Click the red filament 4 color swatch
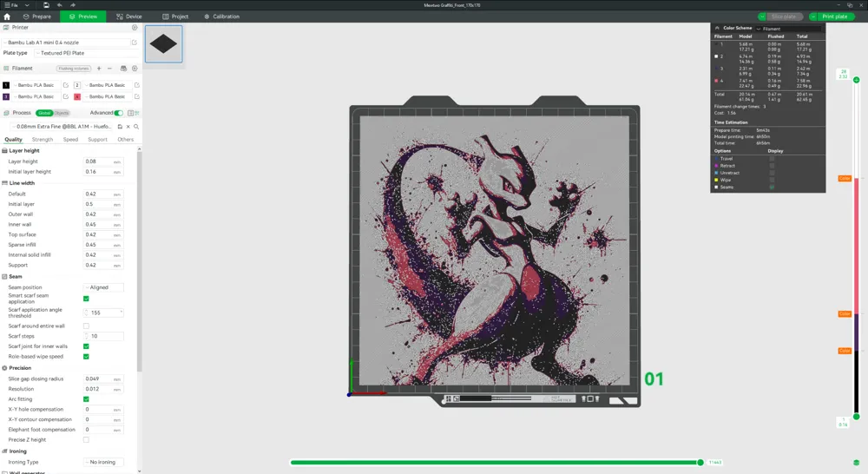868x474 pixels. [77, 96]
